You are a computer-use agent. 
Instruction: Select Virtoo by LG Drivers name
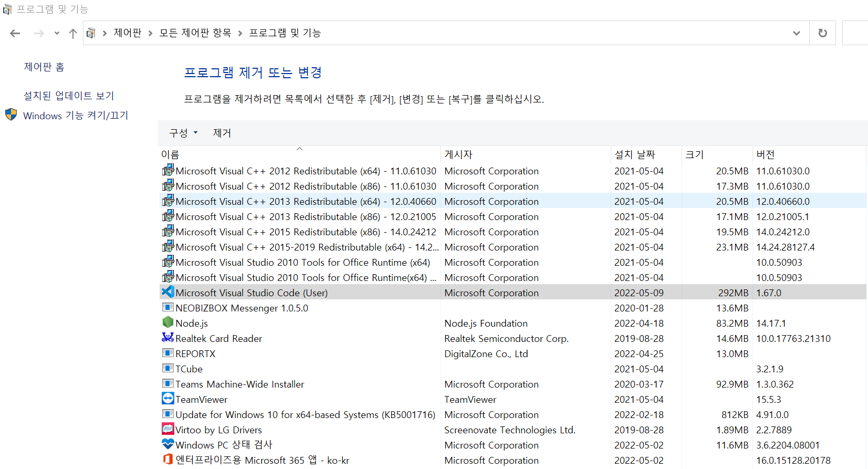click(x=218, y=430)
